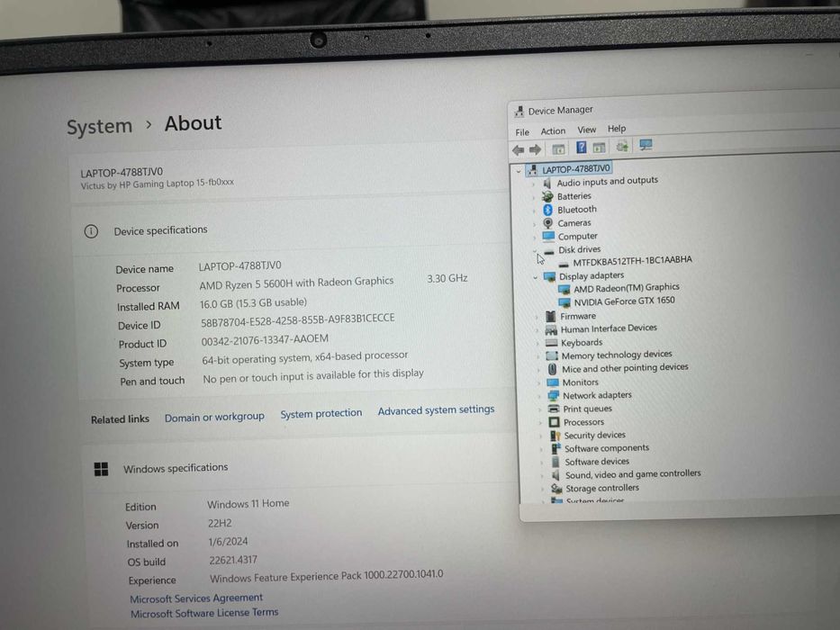840x630 pixels.
Task: Click the Properties pane toolbar icon
Action: [x=599, y=148]
